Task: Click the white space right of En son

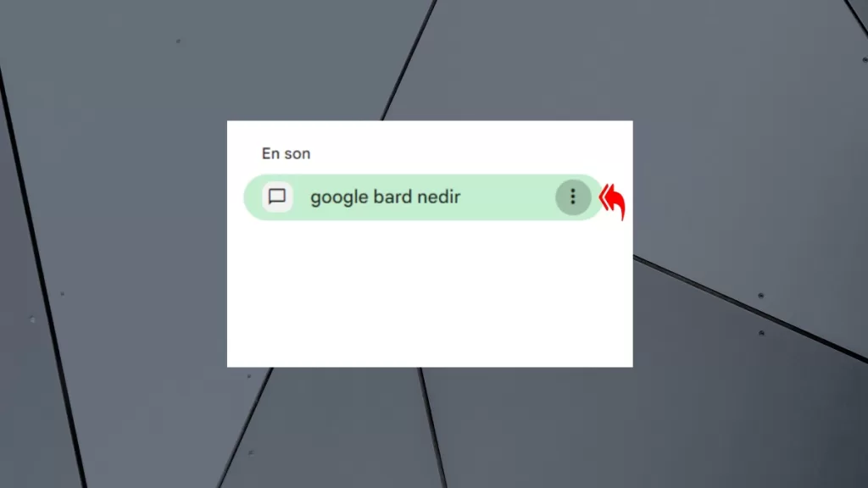Action: click(470, 154)
